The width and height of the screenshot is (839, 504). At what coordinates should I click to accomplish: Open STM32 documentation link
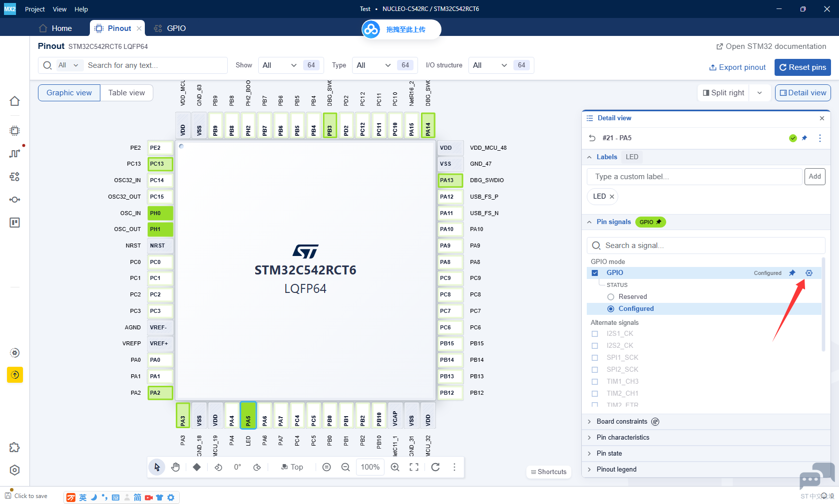771,46
